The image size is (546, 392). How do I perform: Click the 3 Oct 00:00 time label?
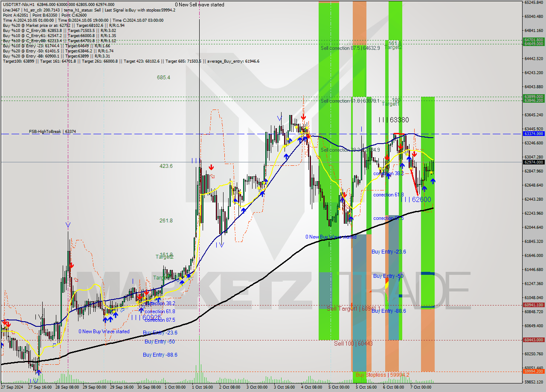coord(257,387)
